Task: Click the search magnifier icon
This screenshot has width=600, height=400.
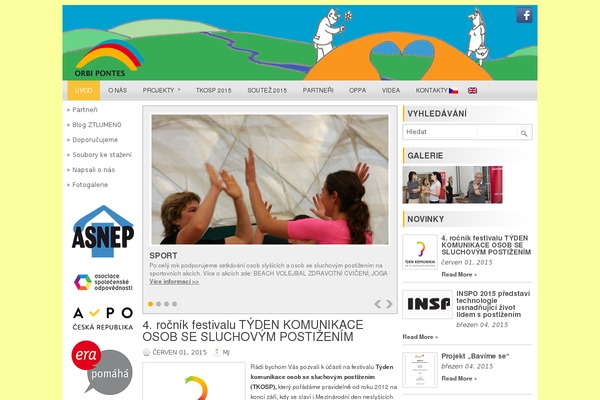Action: 524,133
